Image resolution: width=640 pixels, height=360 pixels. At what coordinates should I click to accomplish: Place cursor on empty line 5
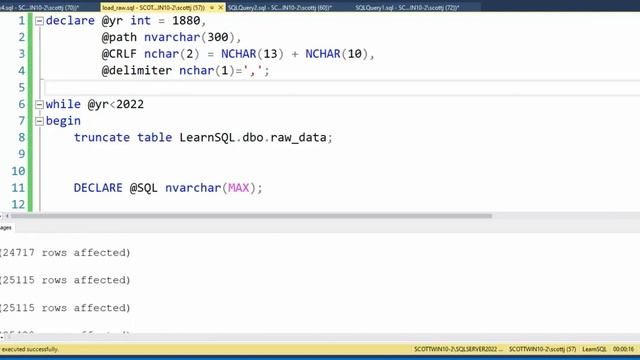coord(342,87)
